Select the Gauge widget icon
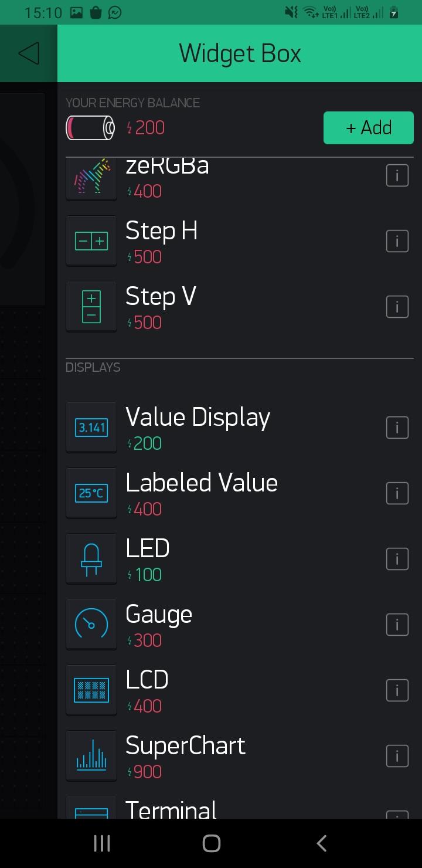Image resolution: width=422 pixels, height=868 pixels. 91,625
